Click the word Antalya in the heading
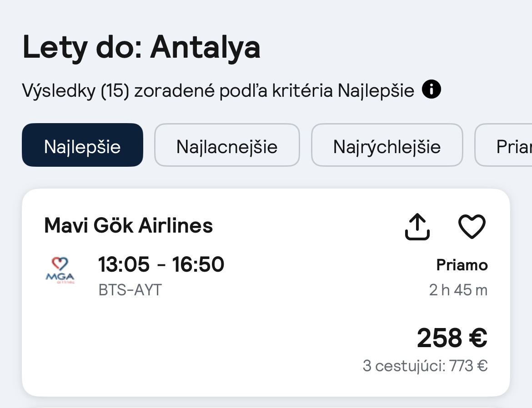The image size is (532, 408). tap(206, 47)
